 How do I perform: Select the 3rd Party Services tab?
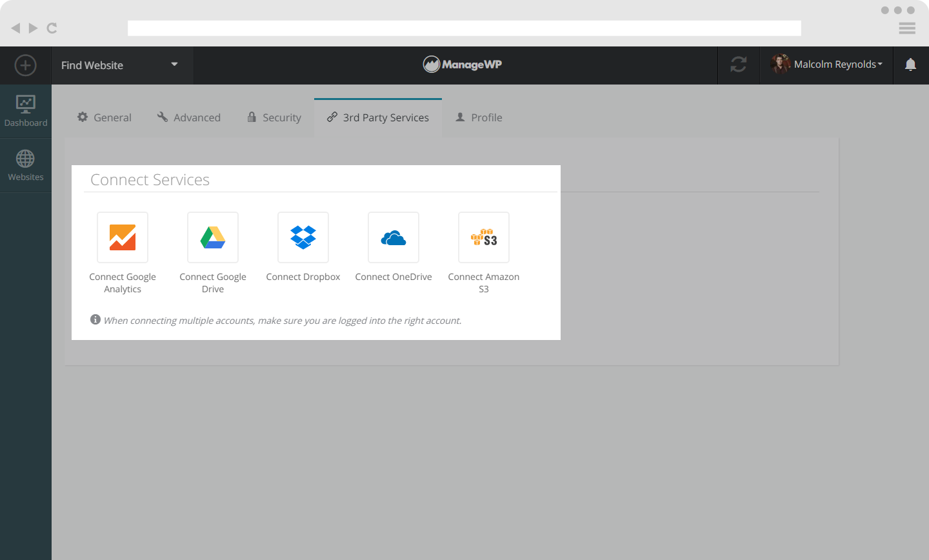coord(378,117)
